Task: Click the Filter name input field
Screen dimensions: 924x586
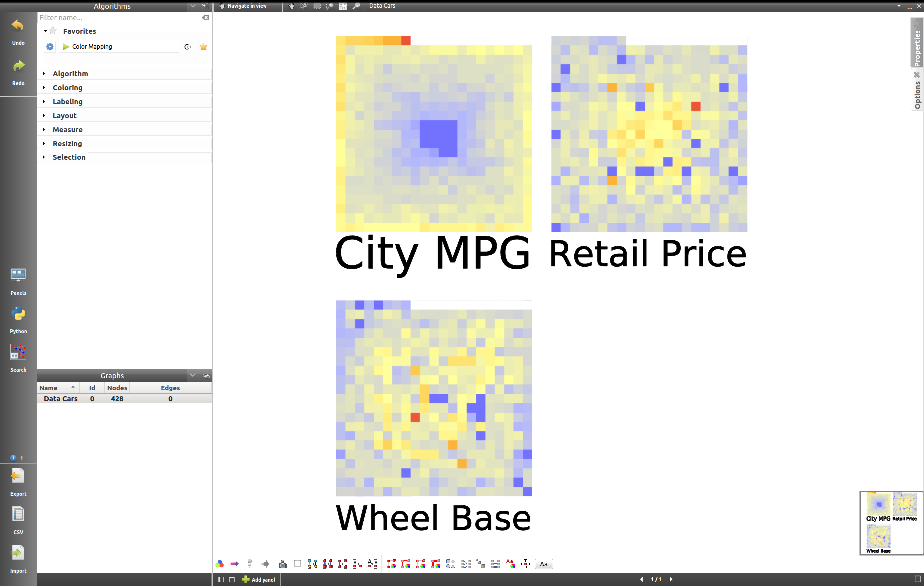Action: click(119, 18)
